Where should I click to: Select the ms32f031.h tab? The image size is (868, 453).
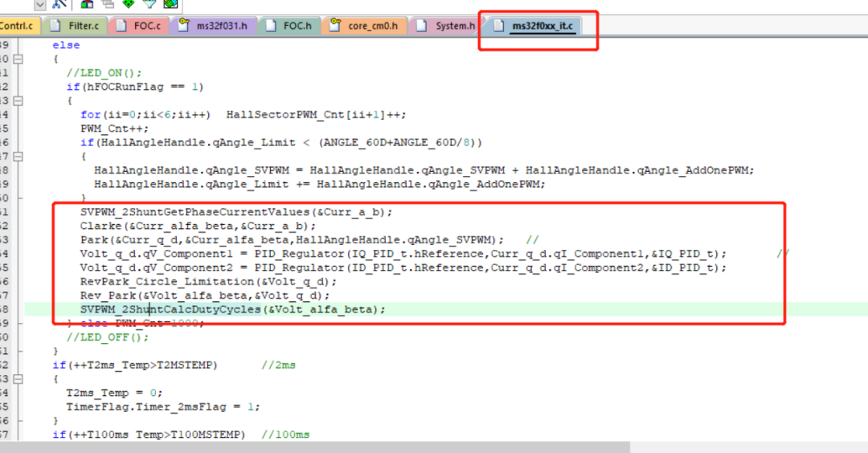(214, 26)
